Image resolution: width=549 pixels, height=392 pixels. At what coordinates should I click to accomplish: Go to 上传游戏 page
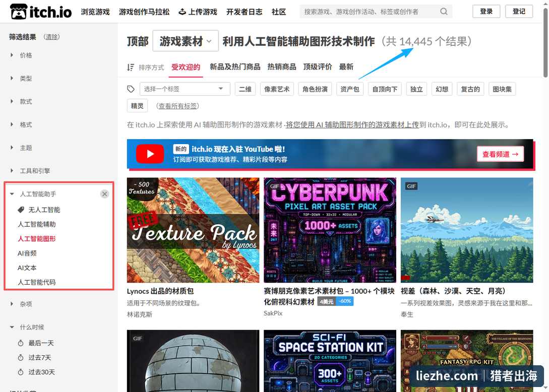(x=198, y=12)
